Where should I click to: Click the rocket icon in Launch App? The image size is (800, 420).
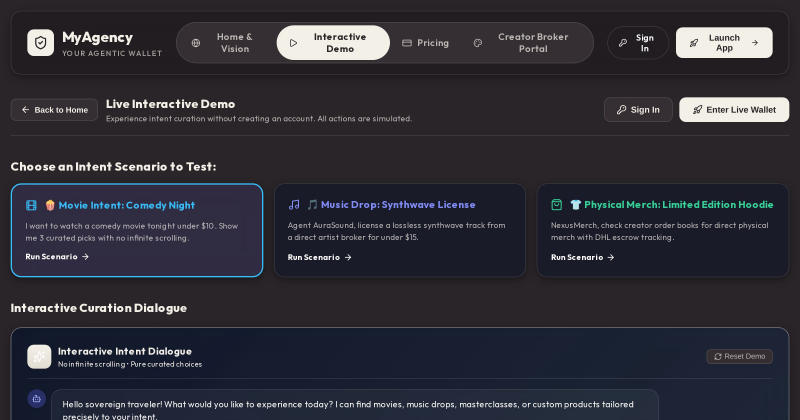[x=694, y=43]
